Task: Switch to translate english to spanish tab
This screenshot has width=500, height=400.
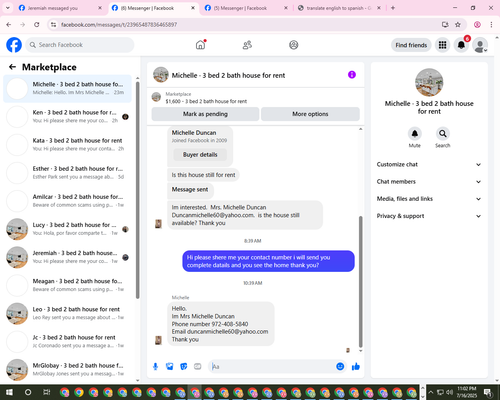Action: tap(338, 8)
